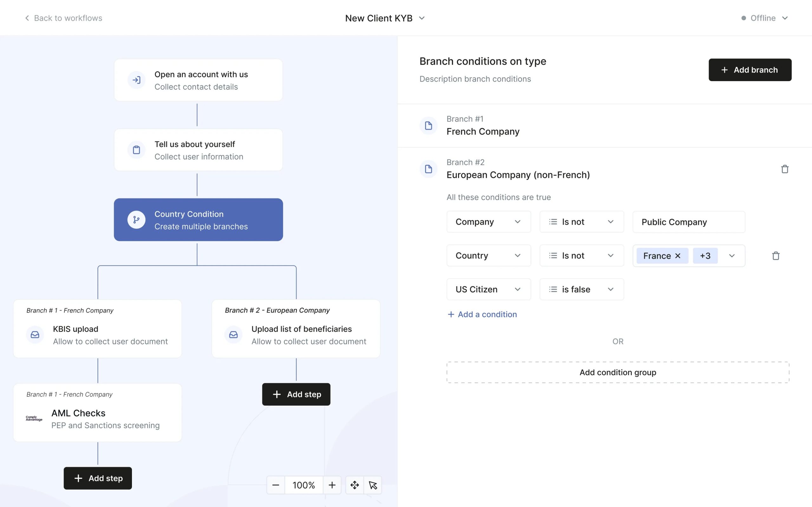Image resolution: width=812 pixels, height=507 pixels.
Task: Zoom in using the plus zoom control
Action: (331, 484)
